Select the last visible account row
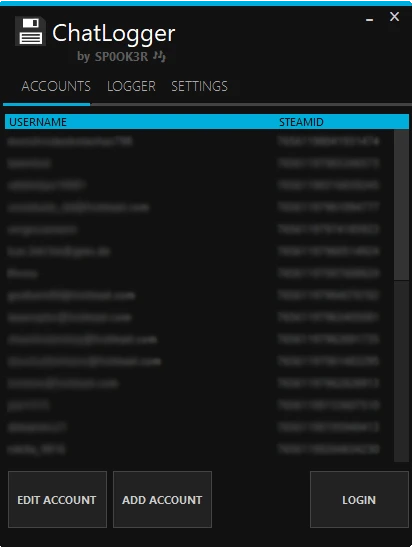The image size is (413, 548). pyautogui.click(x=199, y=449)
